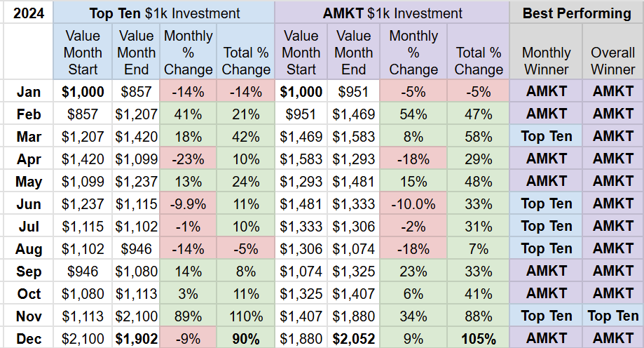Viewport: 644px width, 348px height.
Task: Click Top Ten April monthly change -23%
Action: click(x=187, y=159)
